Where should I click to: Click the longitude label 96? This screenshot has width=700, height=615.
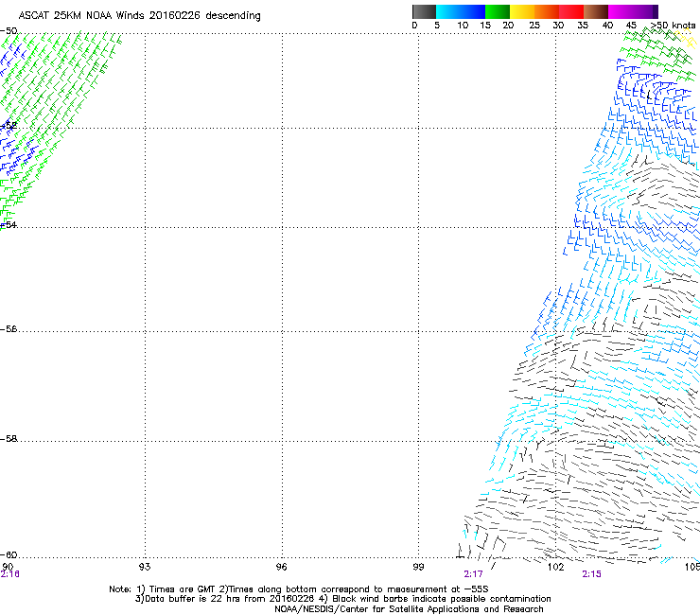281,567
